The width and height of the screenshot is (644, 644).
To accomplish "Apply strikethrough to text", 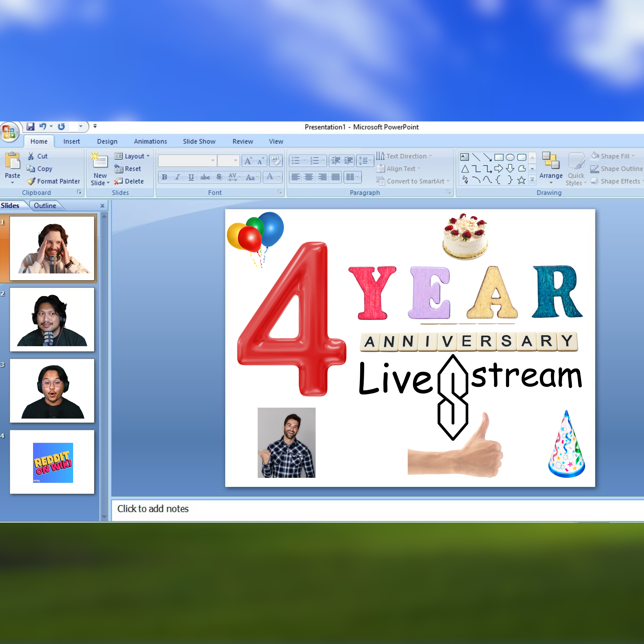I will [x=205, y=177].
